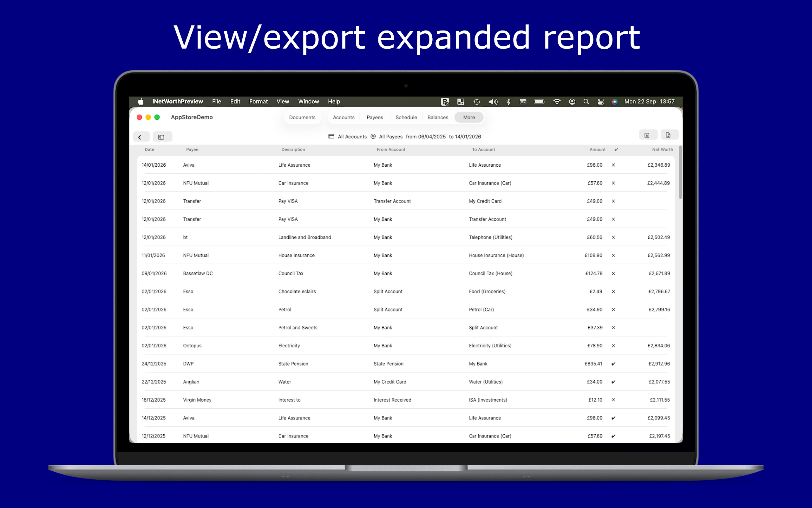
Task: Open the Window menu
Action: [308, 102]
